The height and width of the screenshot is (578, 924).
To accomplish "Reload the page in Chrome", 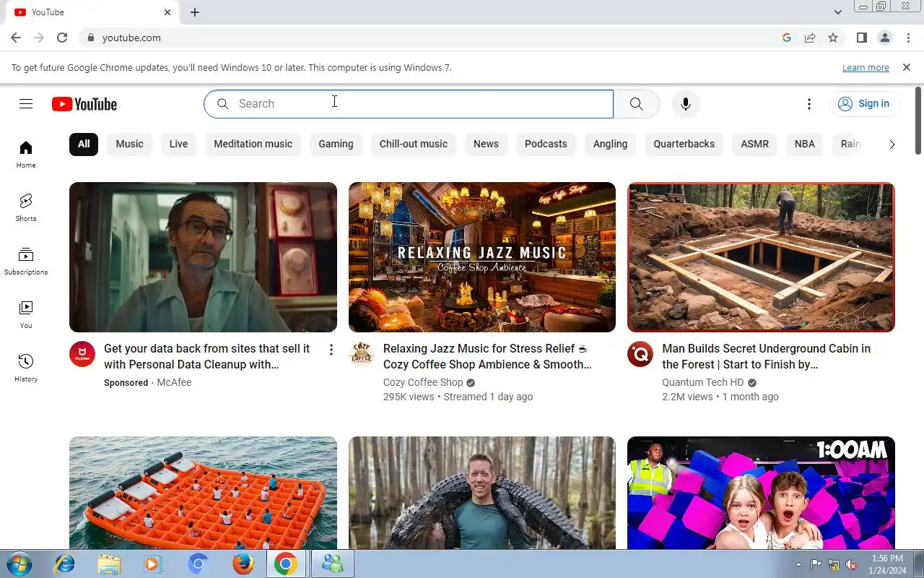I will pos(62,38).
